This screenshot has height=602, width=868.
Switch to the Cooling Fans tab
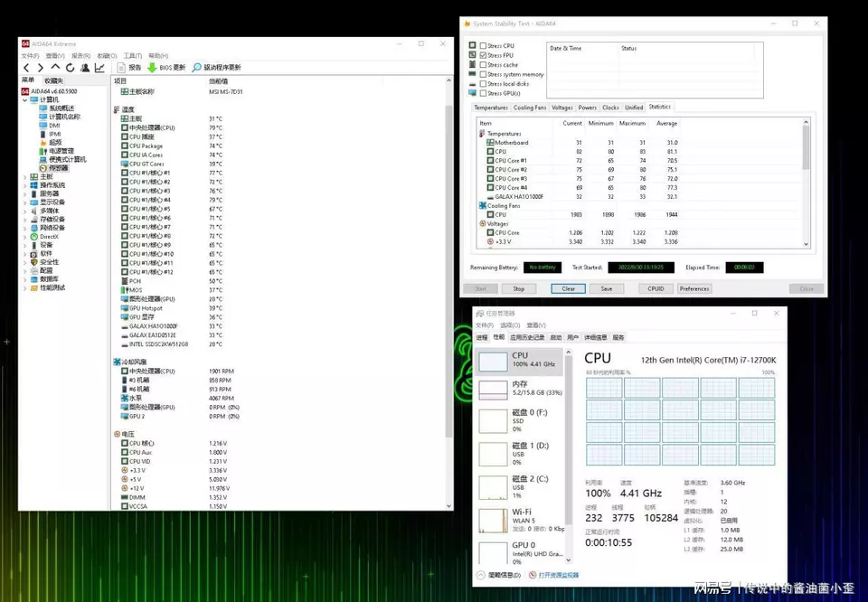coord(530,108)
